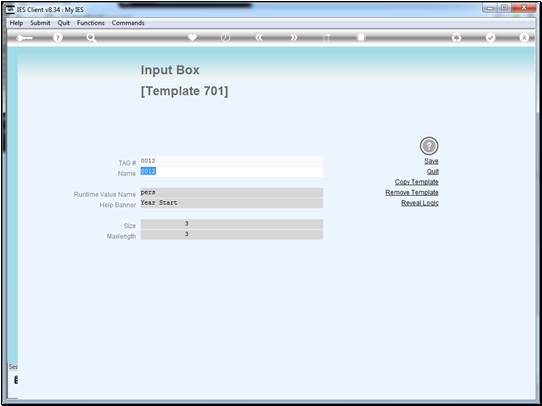
Task: Click the magnifying glass search icon
Action: (91, 38)
